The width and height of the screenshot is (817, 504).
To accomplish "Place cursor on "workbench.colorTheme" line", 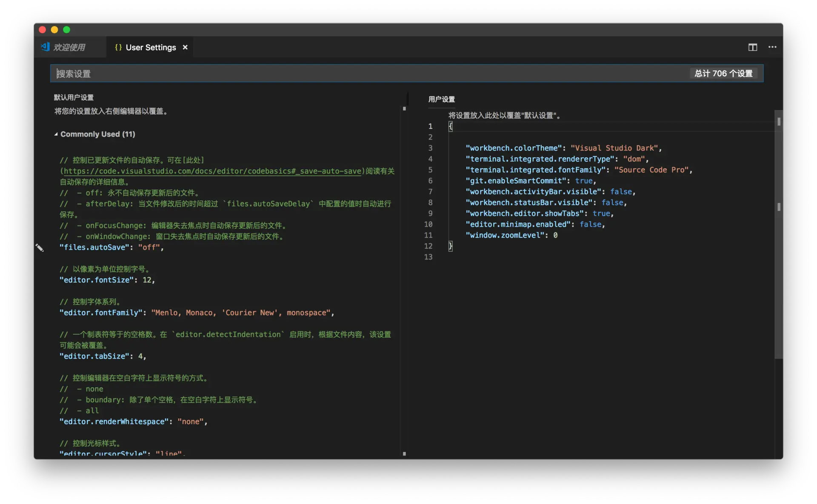I will 514,148.
